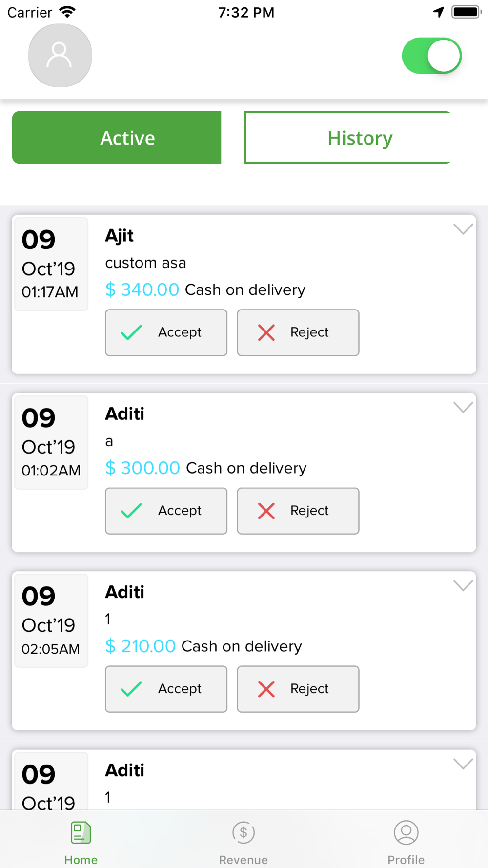Tap location arrow in status bar
488x868 pixels.
tap(439, 12)
